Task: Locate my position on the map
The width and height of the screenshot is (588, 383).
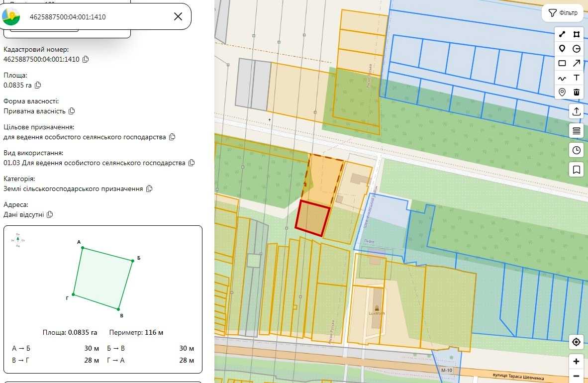Action: point(577,342)
